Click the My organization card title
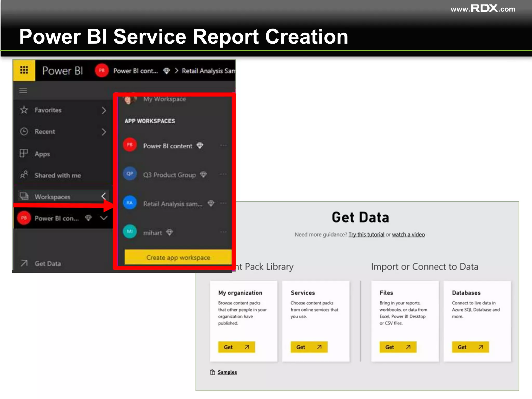The height and width of the screenshot is (399, 532). click(240, 293)
